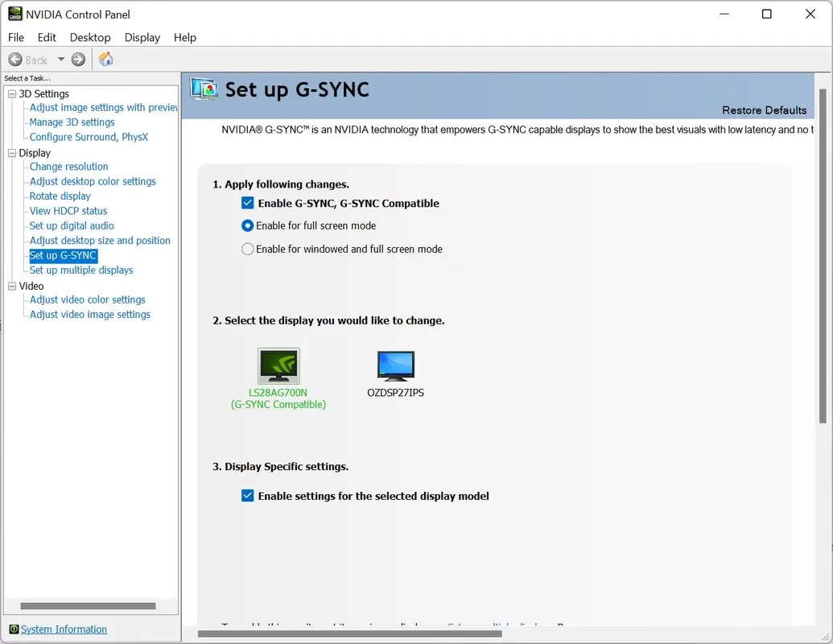Viewport: 833px width, 644px height.
Task: Collapse the Video tree section
Action: 10,286
